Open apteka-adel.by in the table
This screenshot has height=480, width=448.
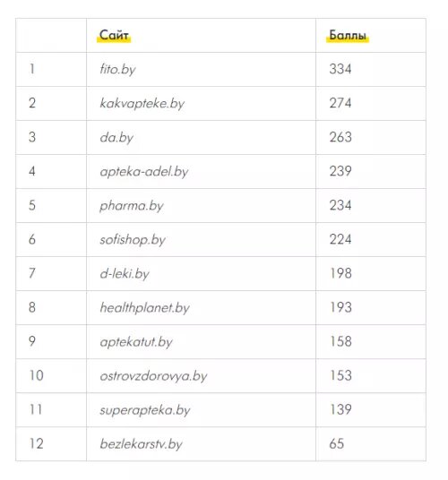[x=144, y=171]
